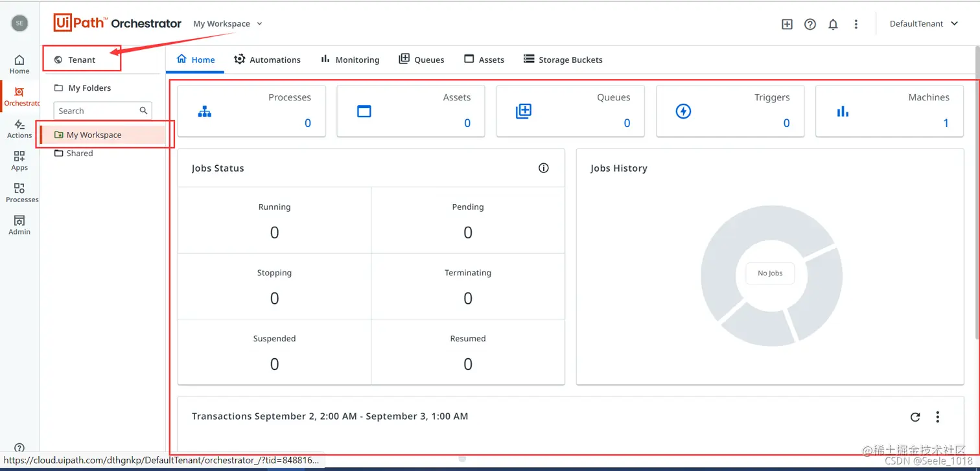Click the Jobs History title
Screen dimensions: 980x471
pyautogui.click(x=619, y=168)
